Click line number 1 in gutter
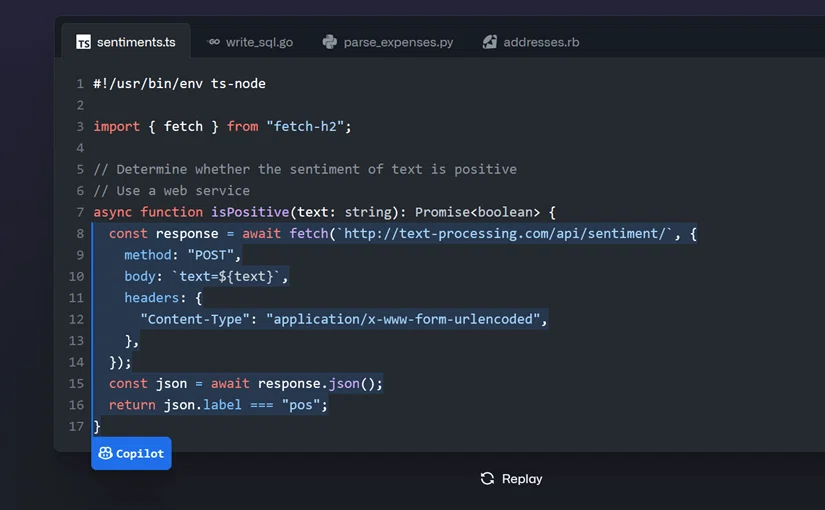The height and width of the screenshot is (510, 825). [x=80, y=84]
